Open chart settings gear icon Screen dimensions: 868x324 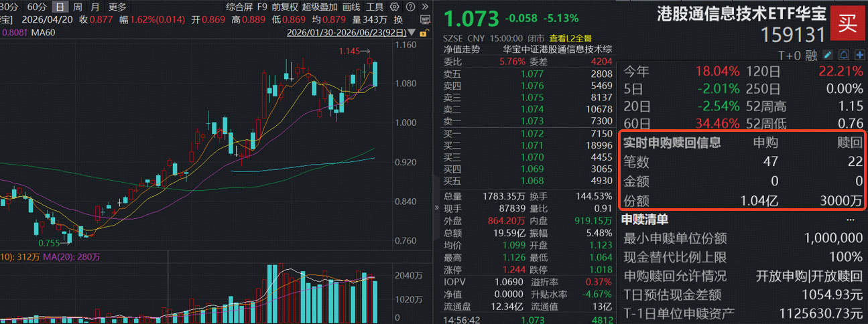(394, 7)
